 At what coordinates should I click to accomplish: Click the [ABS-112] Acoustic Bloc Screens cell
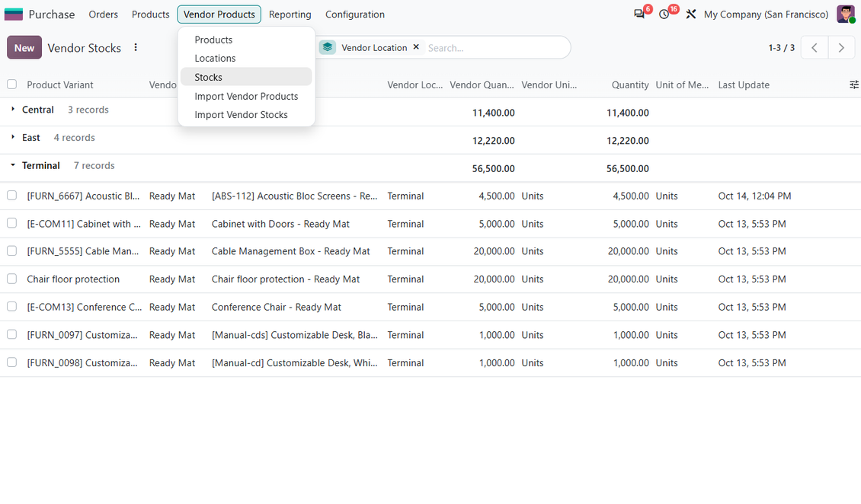pos(294,196)
